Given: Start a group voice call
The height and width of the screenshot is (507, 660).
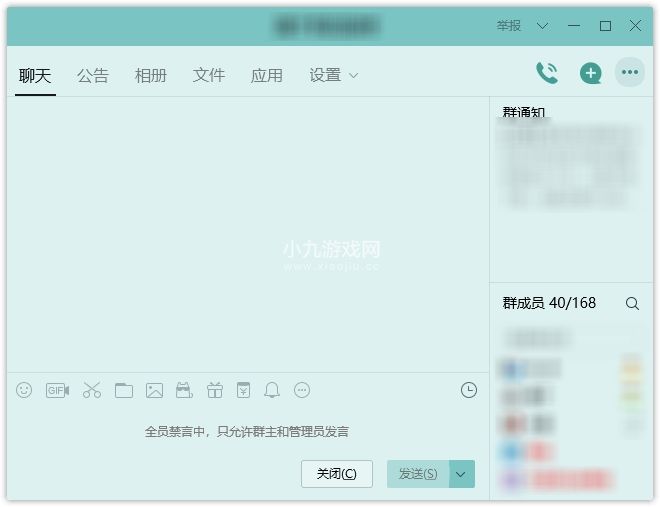Looking at the screenshot, I should click(x=547, y=73).
